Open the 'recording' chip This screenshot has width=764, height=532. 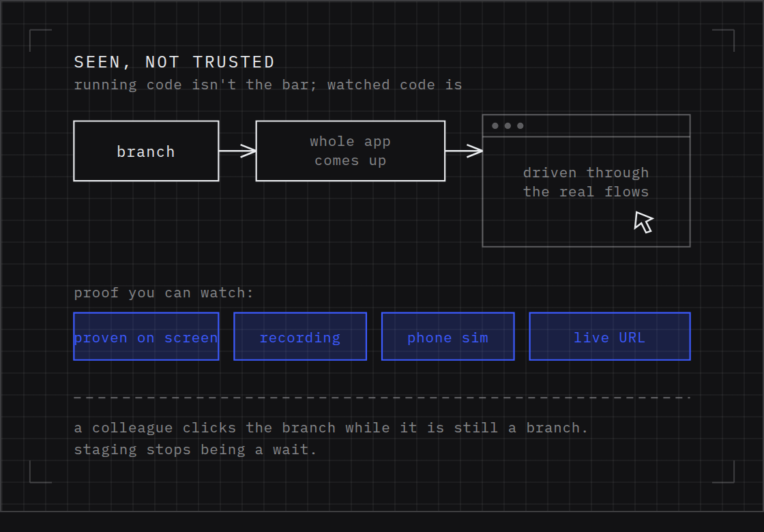(300, 337)
